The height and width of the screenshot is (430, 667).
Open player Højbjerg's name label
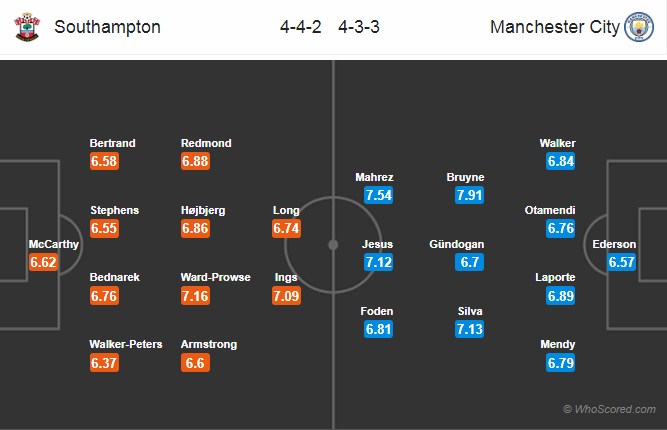click(203, 210)
